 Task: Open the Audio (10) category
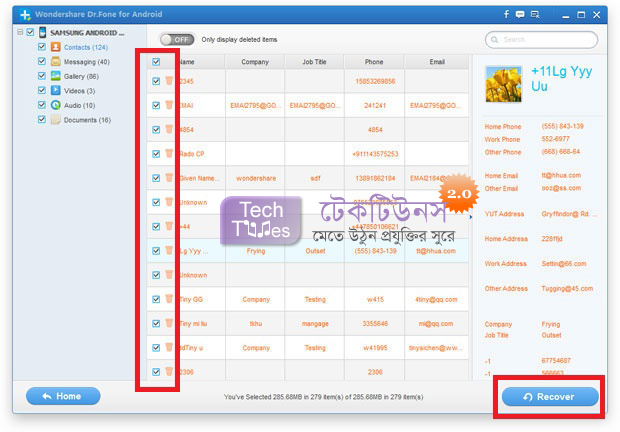(x=79, y=106)
